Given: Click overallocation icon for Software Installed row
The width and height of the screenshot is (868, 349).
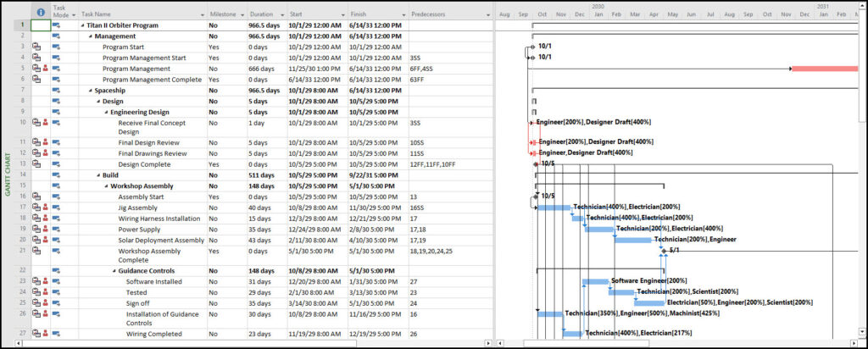Looking at the screenshot, I should coord(46,281).
